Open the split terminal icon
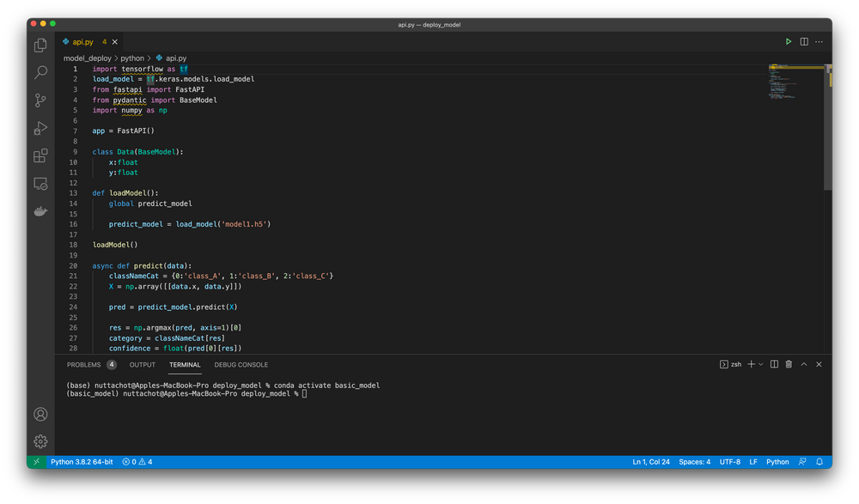This screenshot has width=859, height=504. tap(774, 364)
